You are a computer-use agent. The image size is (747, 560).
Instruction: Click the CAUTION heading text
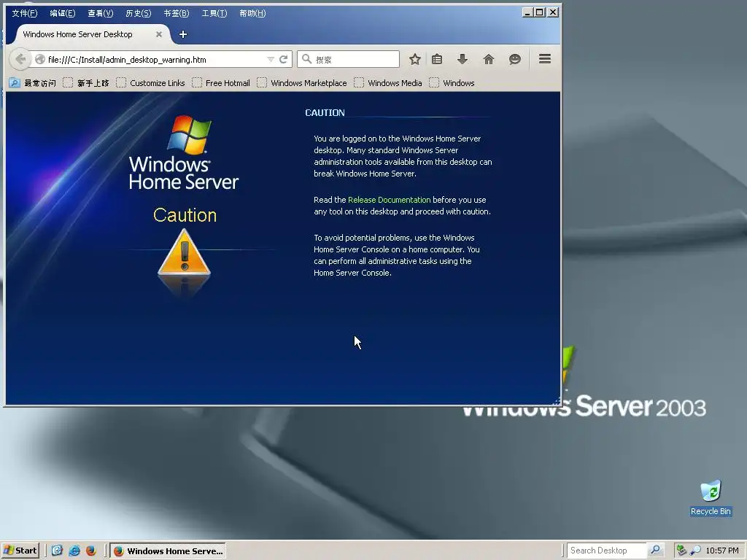tap(325, 113)
